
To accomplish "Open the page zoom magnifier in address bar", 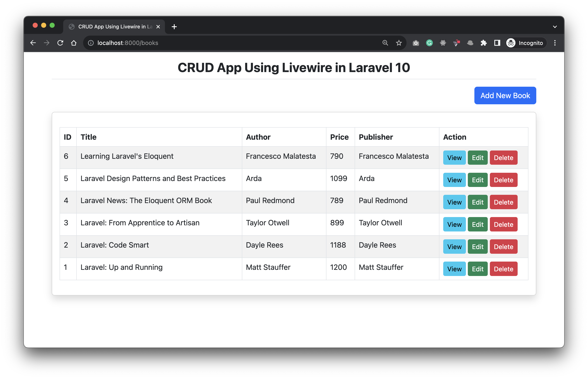I will [x=385, y=43].
